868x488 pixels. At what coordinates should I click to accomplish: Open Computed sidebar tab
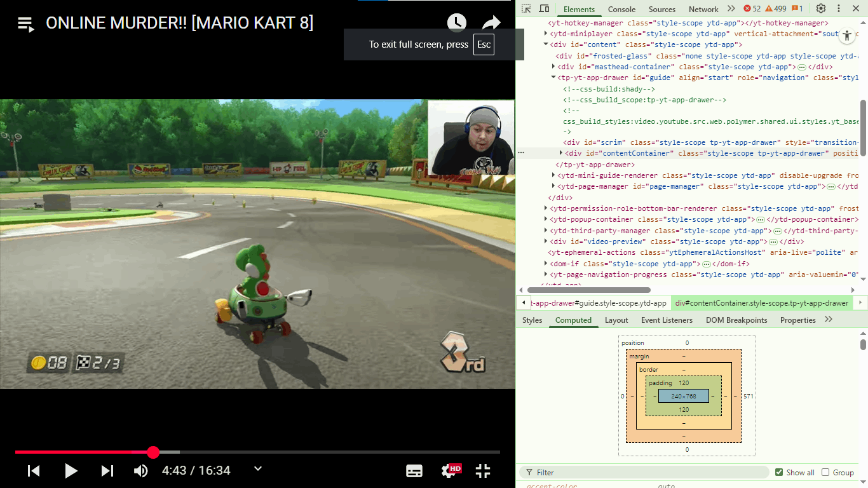[573, 320]
